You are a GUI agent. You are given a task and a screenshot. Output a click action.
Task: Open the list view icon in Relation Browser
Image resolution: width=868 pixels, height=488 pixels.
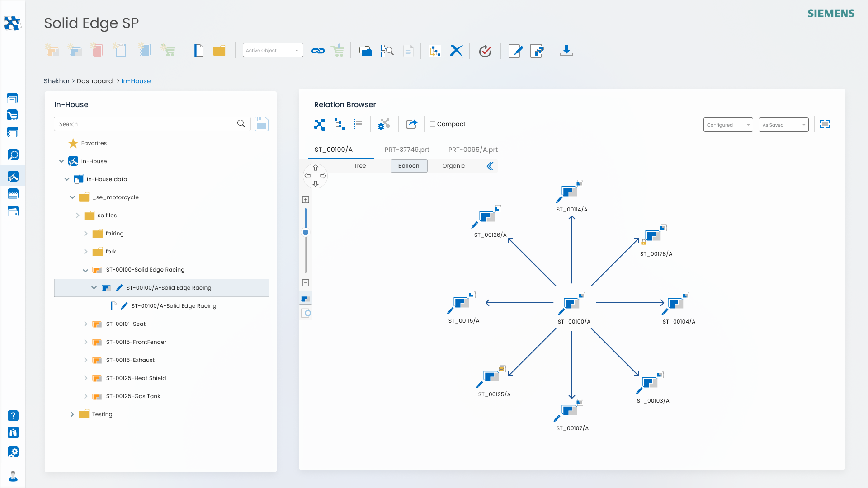tap(358, 124)
